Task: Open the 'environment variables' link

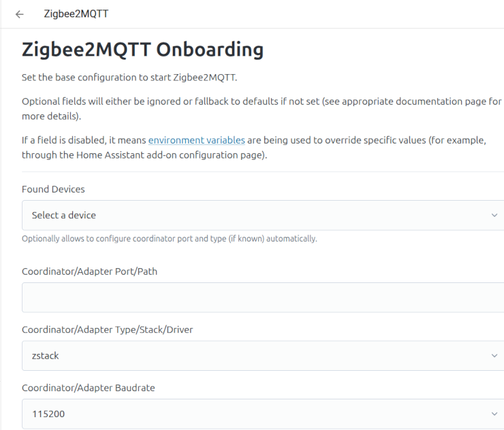Action: [196, 140]
